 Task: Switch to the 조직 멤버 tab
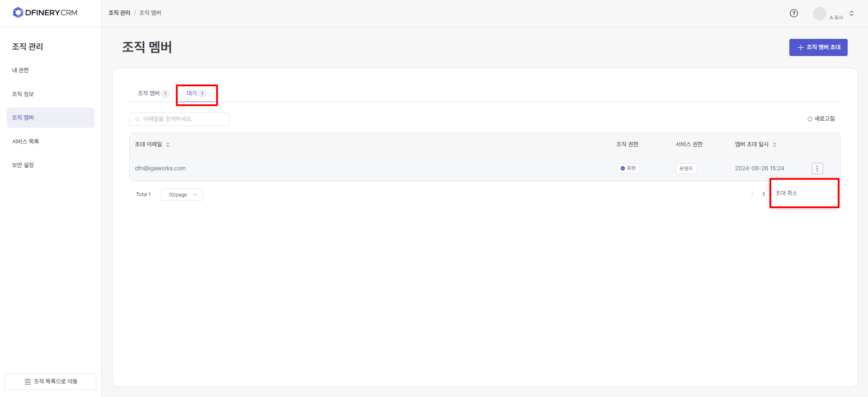(153, 93)
